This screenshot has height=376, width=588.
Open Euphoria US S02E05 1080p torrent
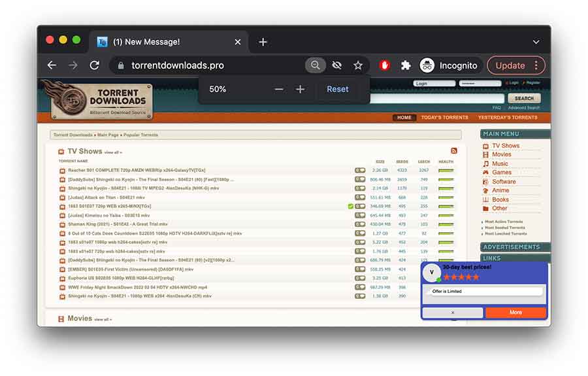pyautogui.click(x=121, y=278)
